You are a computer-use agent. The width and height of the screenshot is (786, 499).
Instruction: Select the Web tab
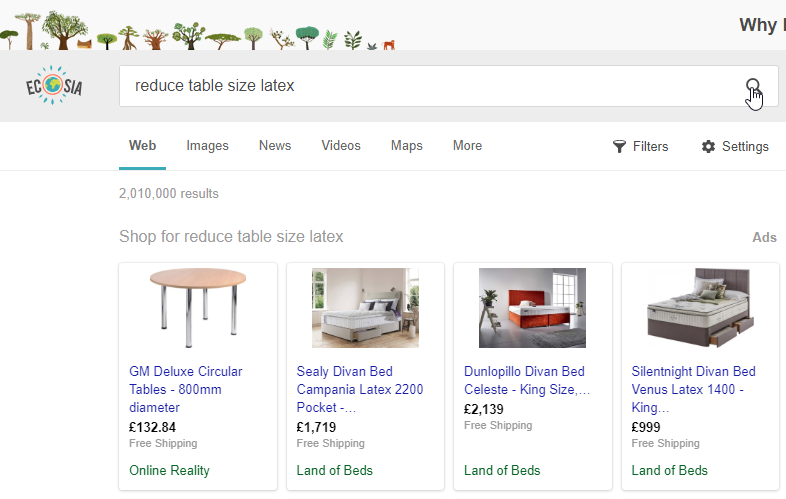142,145
